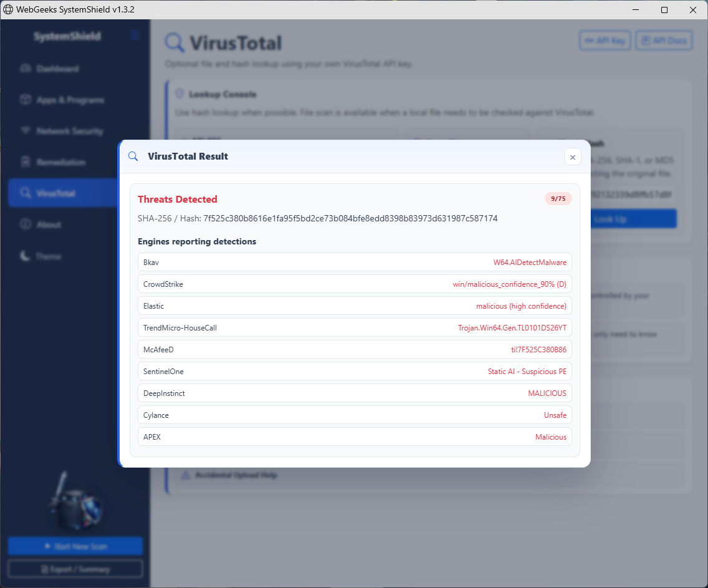Click the Dashboard sidebar icon
Image resolution: width=708 pixels, height=588 pixels.
point(26,68)
